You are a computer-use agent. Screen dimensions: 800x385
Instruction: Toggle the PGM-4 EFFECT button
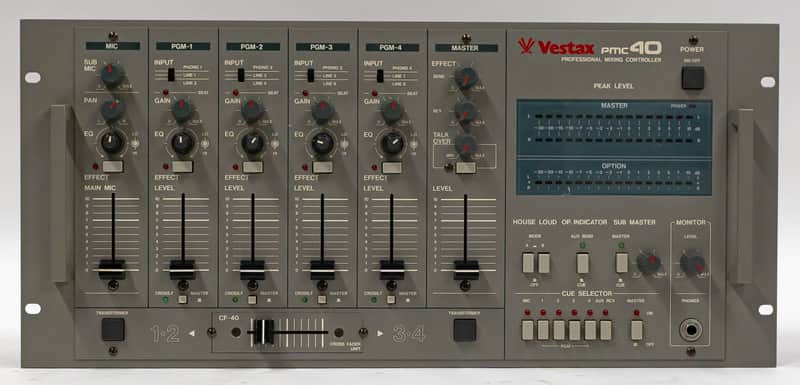pyautogui.click(x=392, y=167)
